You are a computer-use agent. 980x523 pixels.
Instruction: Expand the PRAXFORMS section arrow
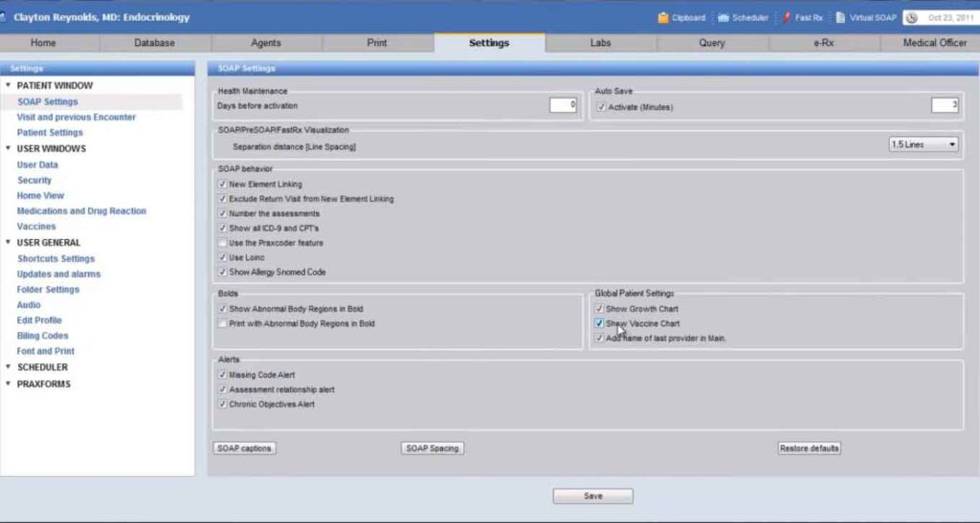[8, 383]
